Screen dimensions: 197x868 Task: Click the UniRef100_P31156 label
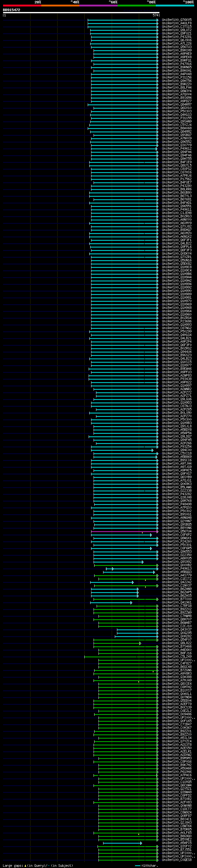coord(177,78)
